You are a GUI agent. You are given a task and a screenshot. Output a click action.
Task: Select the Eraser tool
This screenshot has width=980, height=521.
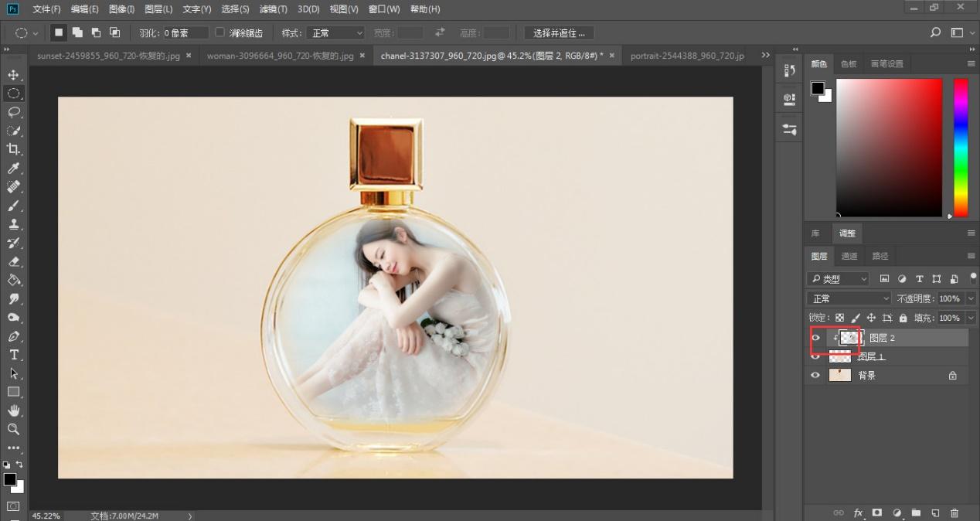(x=13, y=261)
